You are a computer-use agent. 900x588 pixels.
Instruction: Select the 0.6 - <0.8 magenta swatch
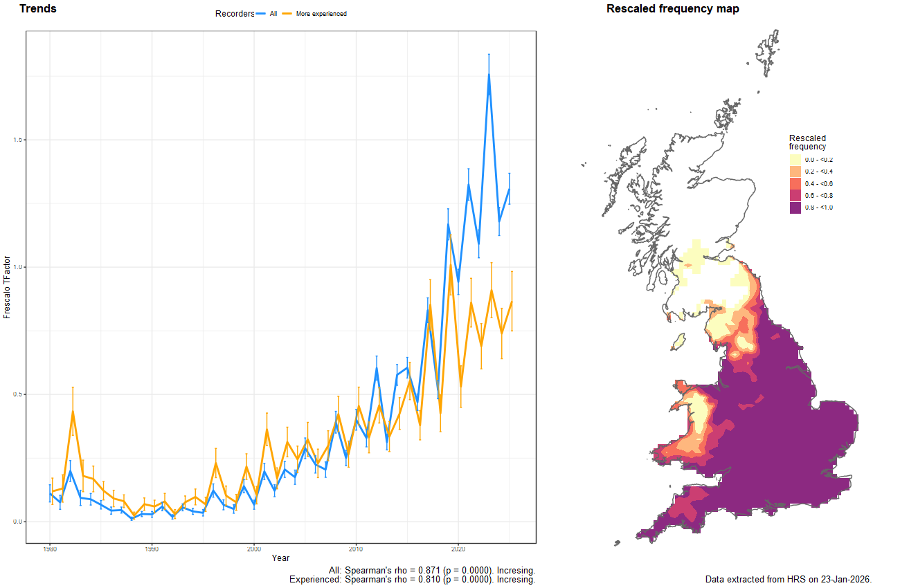click(795, 196)
